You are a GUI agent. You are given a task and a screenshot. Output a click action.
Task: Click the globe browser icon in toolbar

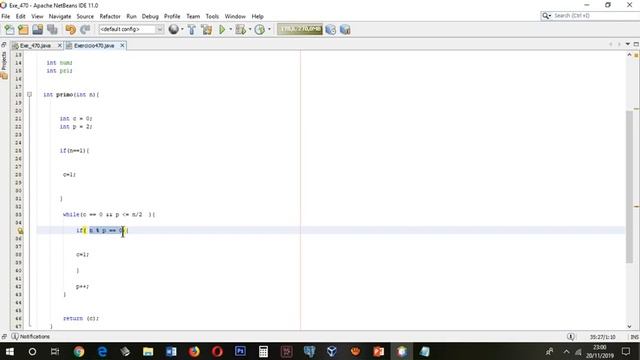(x=173, y=29)
